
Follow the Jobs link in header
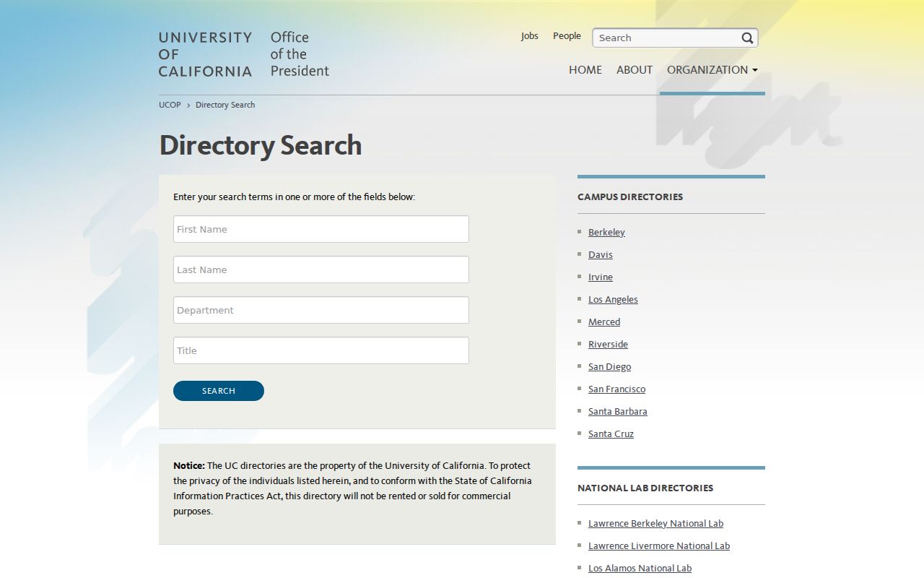530,36
